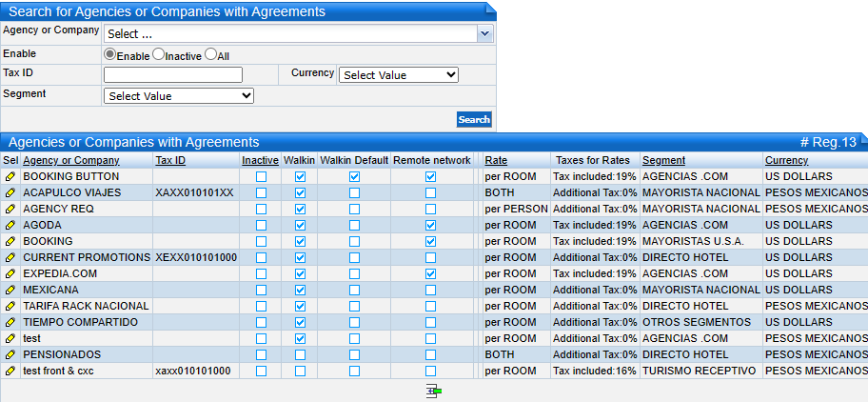The image size is (868, 402).
Task: Click the MEXICANA agency name
Action: coord(51,290)
